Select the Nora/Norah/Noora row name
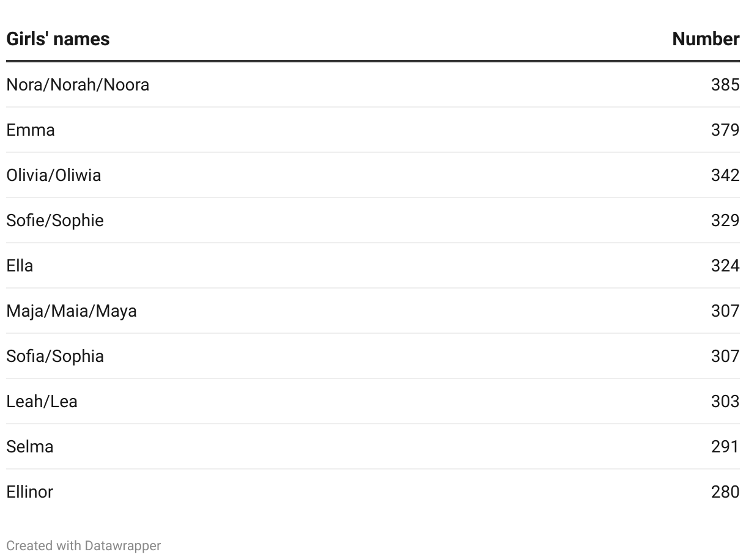746x560 pixels. click(78, 84)
